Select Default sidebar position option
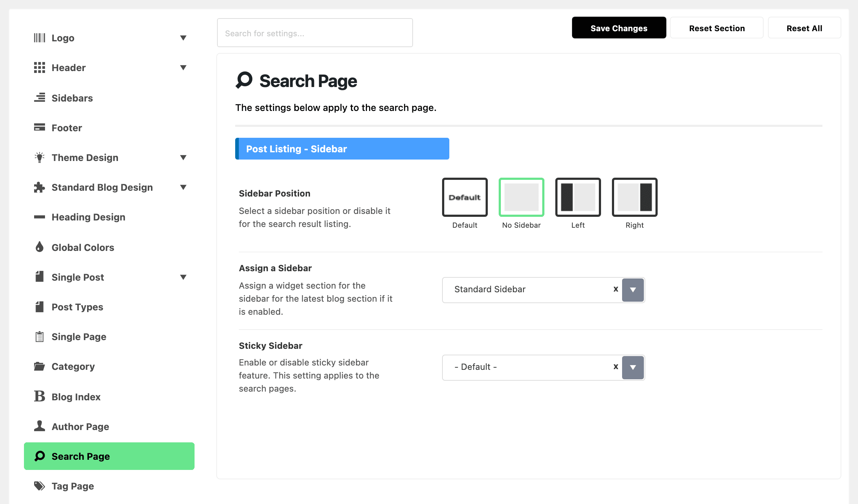The width and height of the screenshot is (858, 504). (x=465, y=197)
